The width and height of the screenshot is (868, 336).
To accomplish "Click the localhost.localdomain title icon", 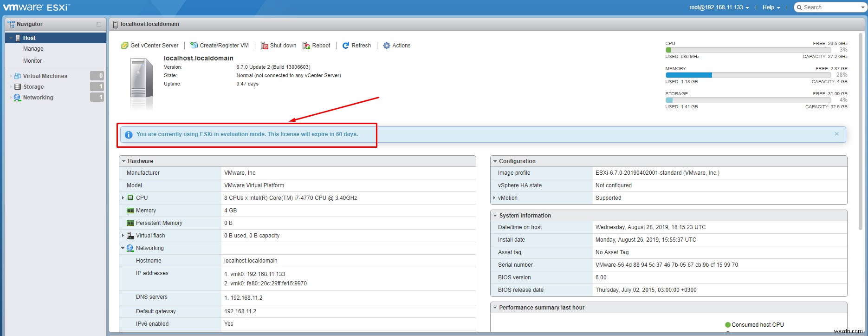I will click(x=116, y=24).
